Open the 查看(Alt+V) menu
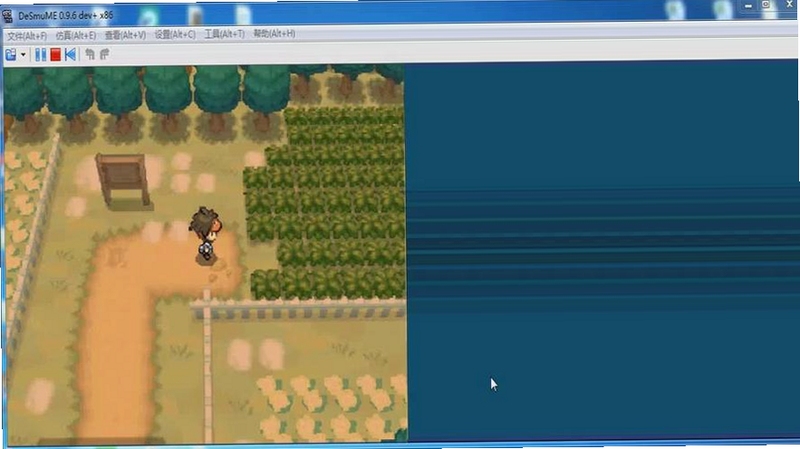The image size is (800, 449). (x=125, y=35)
